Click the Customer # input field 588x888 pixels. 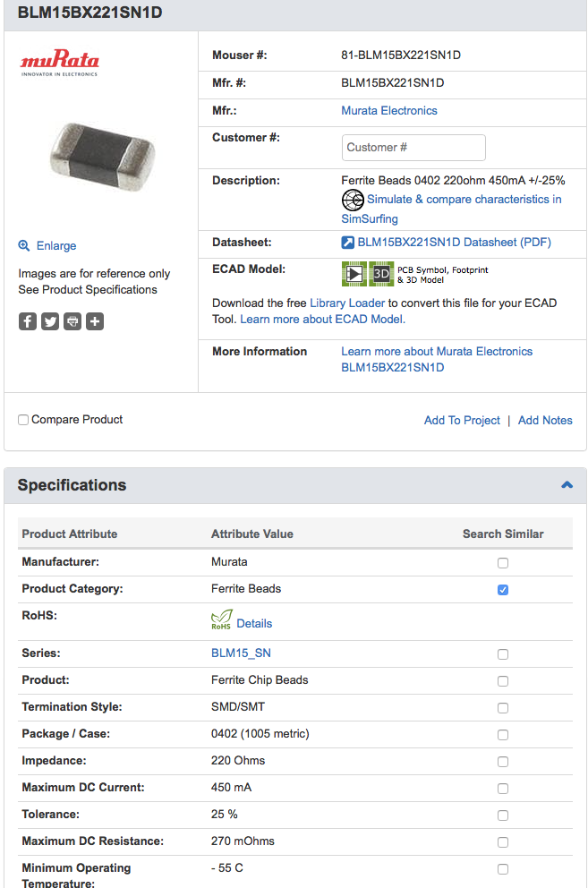413,147
